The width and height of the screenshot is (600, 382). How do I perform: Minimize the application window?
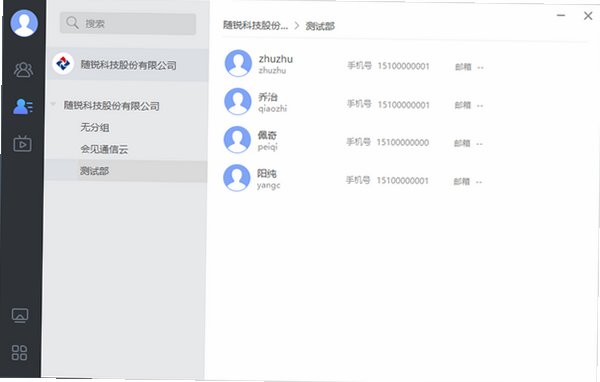pyautogui.click(x=561, y=15)
